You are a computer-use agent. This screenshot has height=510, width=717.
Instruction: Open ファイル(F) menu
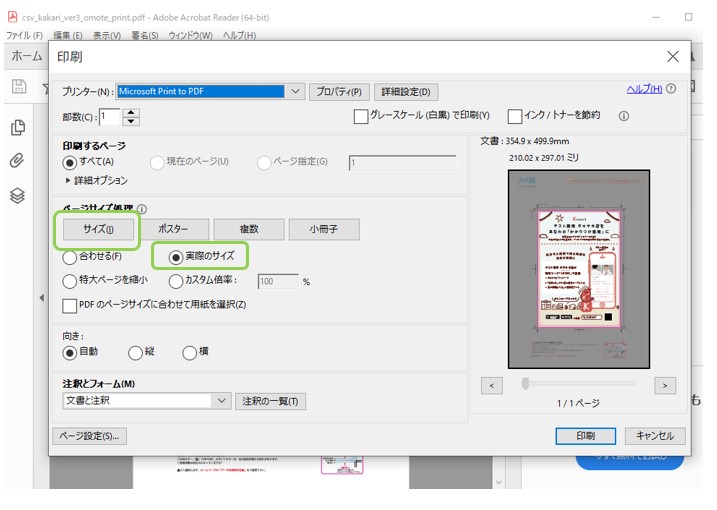[x=24, y=35]
